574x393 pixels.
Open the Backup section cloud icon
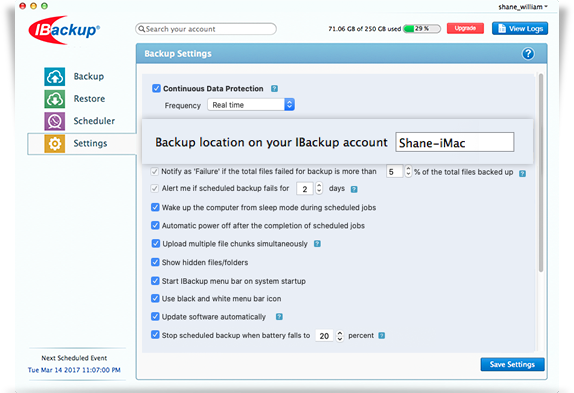pos(55,76)
